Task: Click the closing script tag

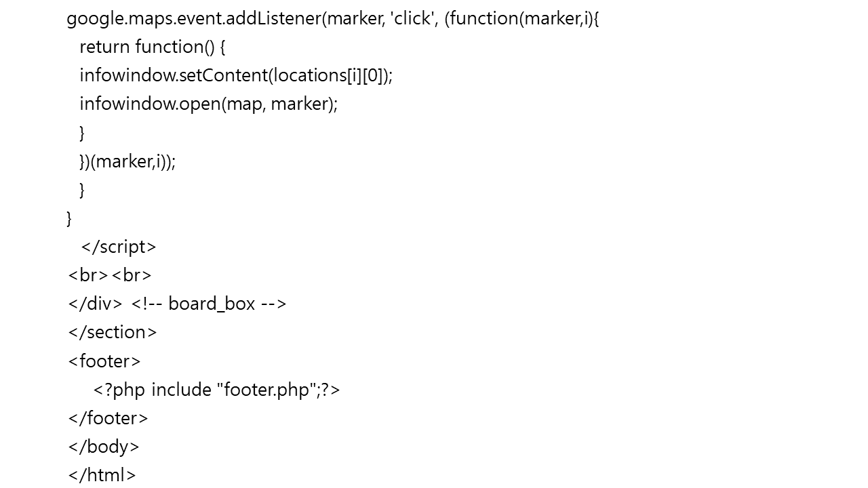Action: click(119, 247)
